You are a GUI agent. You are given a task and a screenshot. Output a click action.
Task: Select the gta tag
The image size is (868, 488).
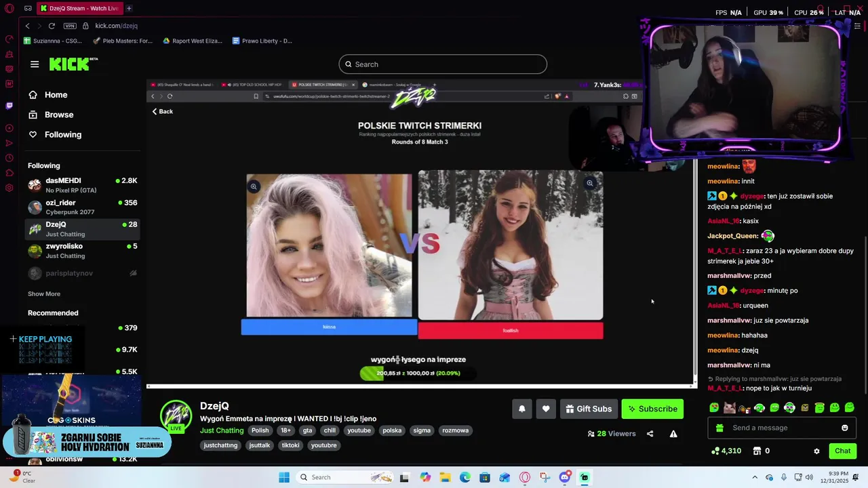(x=307, y=430)
